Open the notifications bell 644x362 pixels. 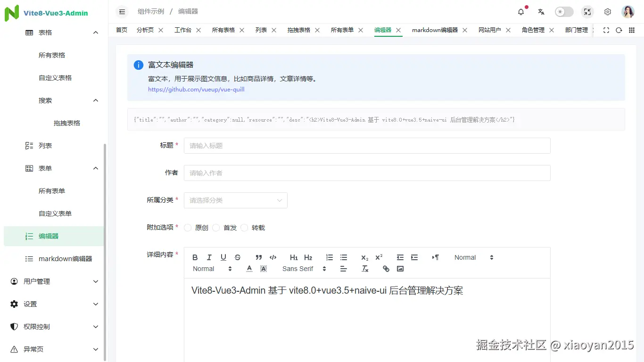pos(521,12)
